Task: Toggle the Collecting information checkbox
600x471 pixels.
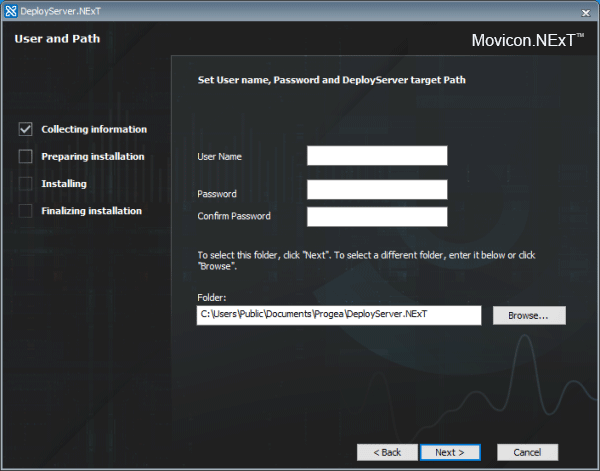Action: pyautogui.click(x=26, y=129)
